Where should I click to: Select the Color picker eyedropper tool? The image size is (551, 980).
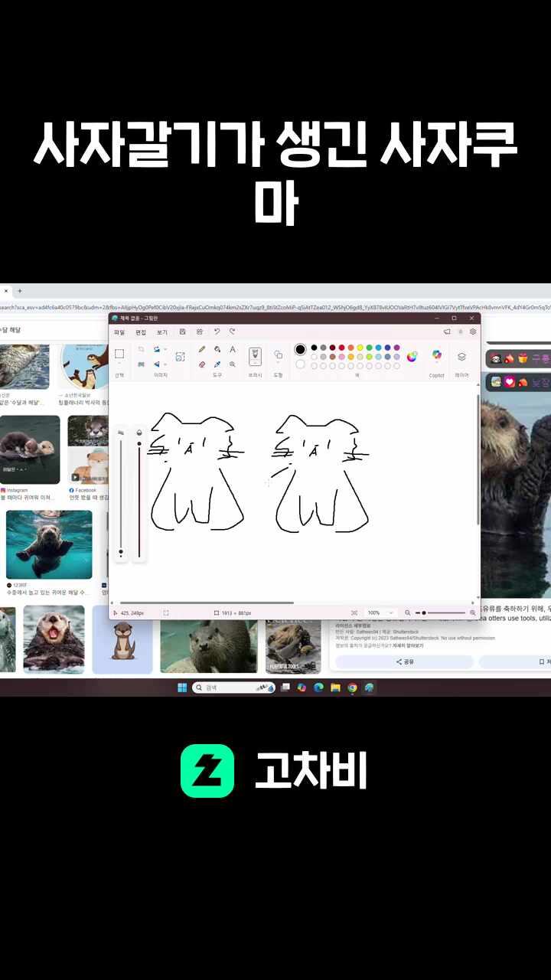[217, 364]
